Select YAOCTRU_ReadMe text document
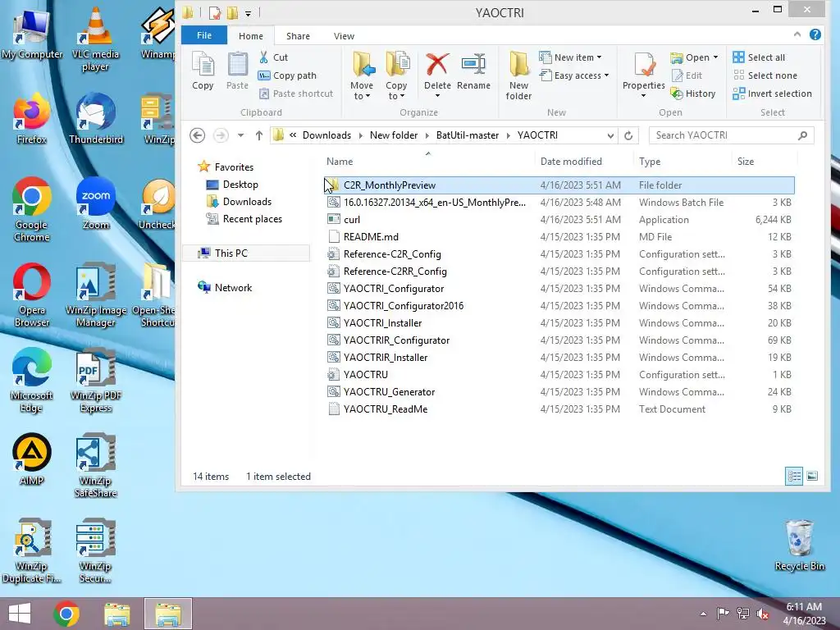 coord(559,409)
